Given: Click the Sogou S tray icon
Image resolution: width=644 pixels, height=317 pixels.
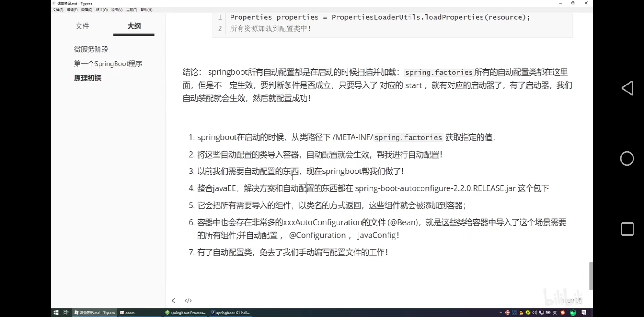Looking at the screenshot, I should [x=563, y=313].
